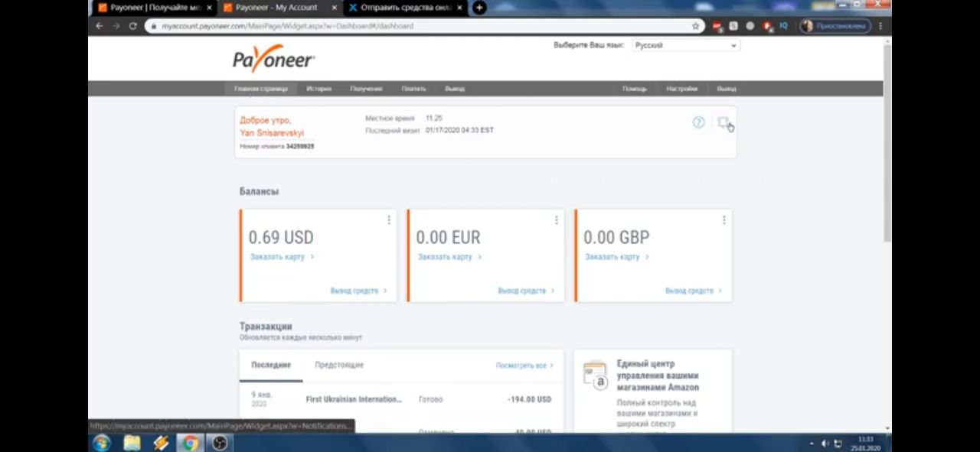Switch to the Предстоящие transactions tab
The height and width of the screenshot is (452, 980).
(x=339, y=366)
